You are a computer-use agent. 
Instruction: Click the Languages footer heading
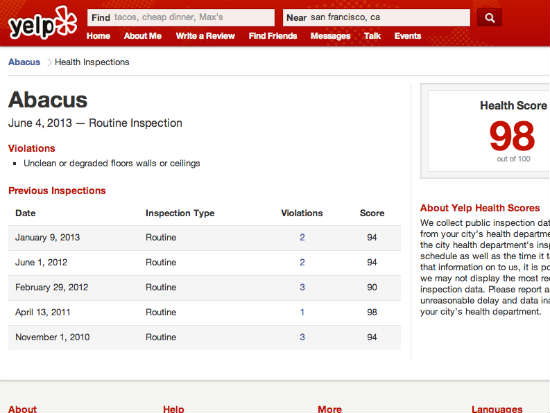tap(497, 409)
